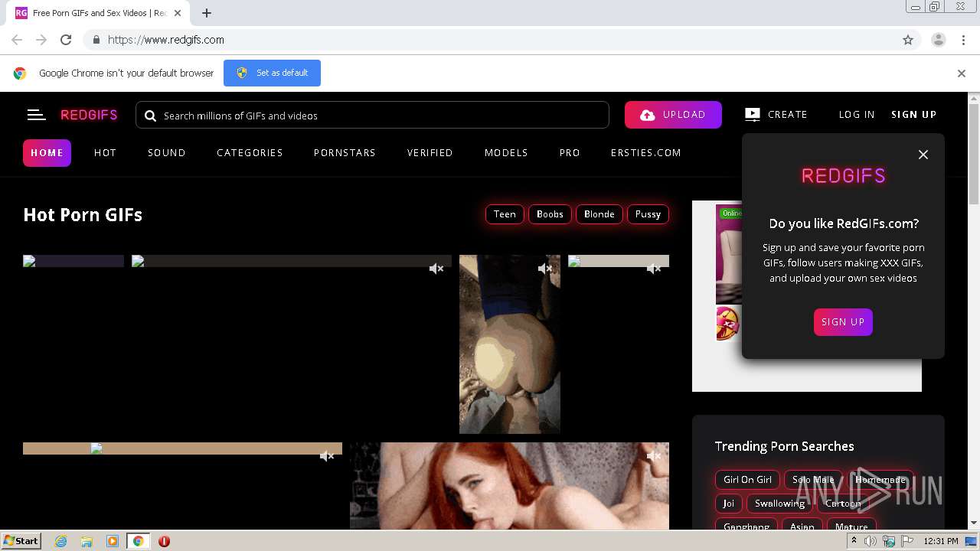The width and height of the screenshot is (980, 551).
Task: Click the CREATE video icon
Action: pyautogui.click(x=753, y=115)
